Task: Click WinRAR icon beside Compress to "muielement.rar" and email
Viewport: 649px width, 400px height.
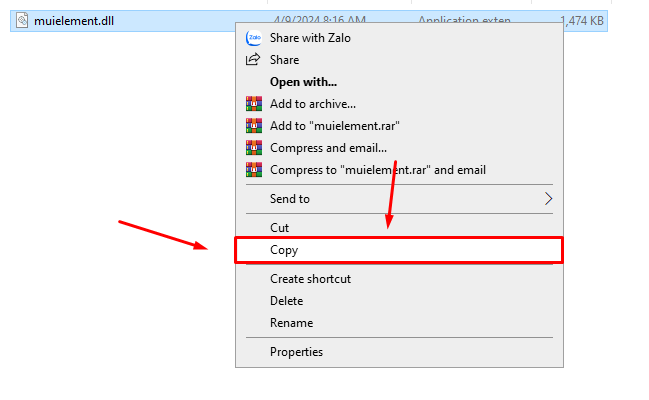Action: [253, 170]
